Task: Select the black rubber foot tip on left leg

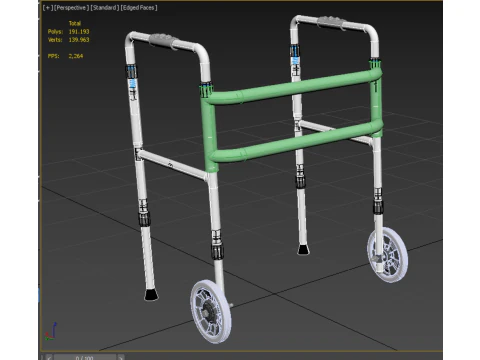Action: point(151,295)
